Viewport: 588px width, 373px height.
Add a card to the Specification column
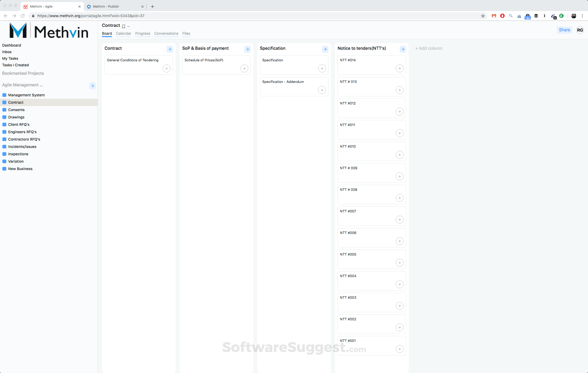tap(325, 49)
